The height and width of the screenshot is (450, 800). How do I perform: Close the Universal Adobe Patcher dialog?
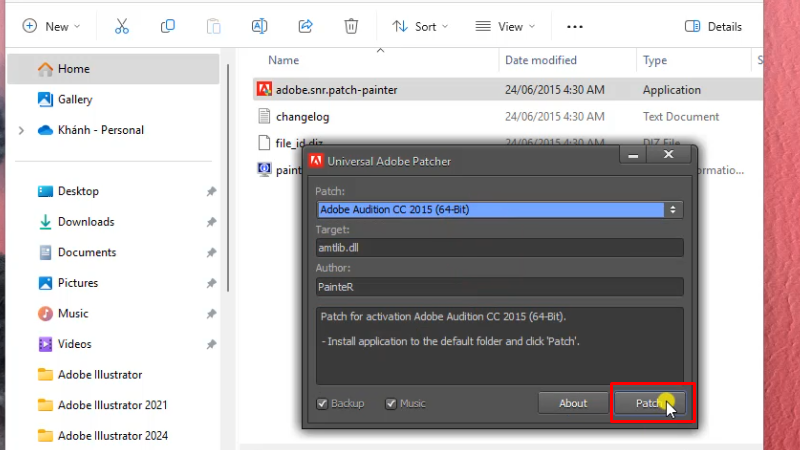(x=668, y=155)
